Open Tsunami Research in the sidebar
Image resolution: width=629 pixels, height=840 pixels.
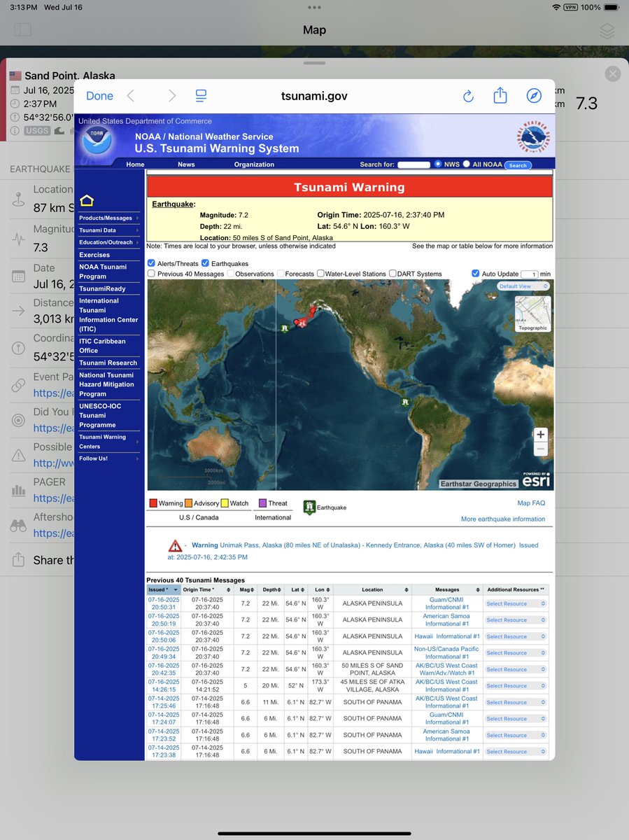pyautogui.click(x=108, y=363)
